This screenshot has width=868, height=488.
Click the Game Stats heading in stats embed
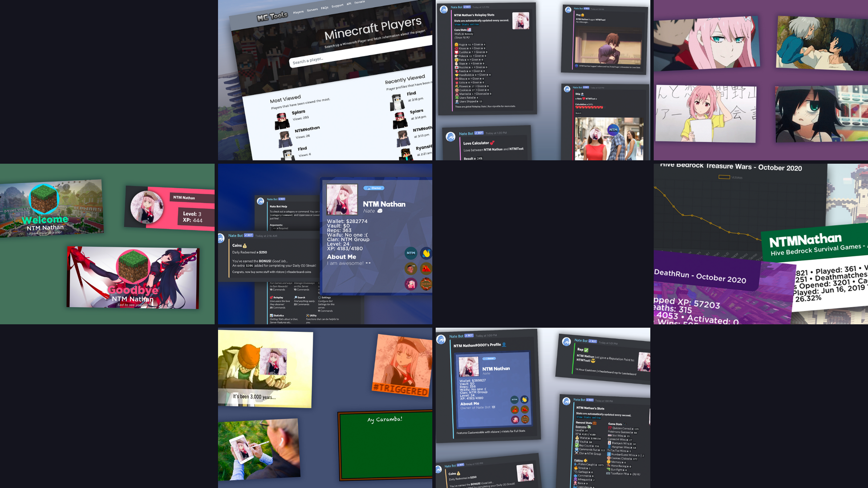click(617, 424)
